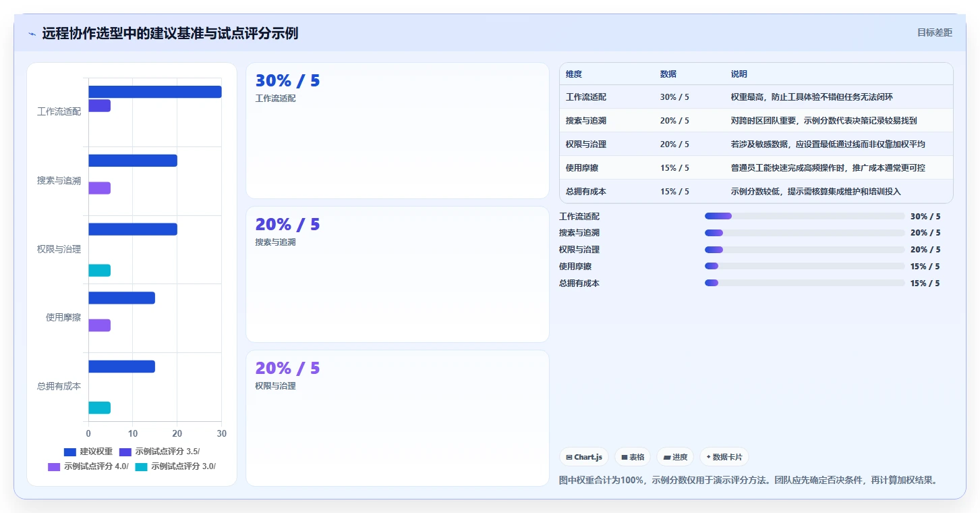
Task: Click the 表格 chip
Action: [x=633, y=457]
